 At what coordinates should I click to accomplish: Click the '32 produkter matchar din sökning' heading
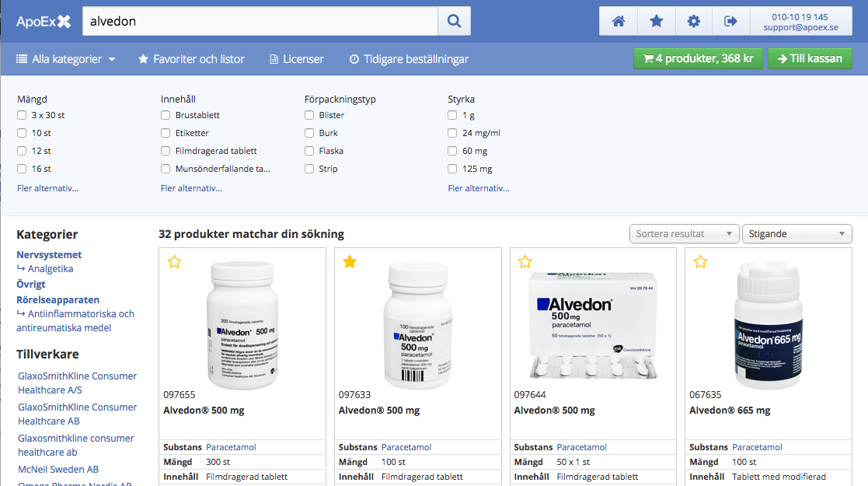[251, 234]
